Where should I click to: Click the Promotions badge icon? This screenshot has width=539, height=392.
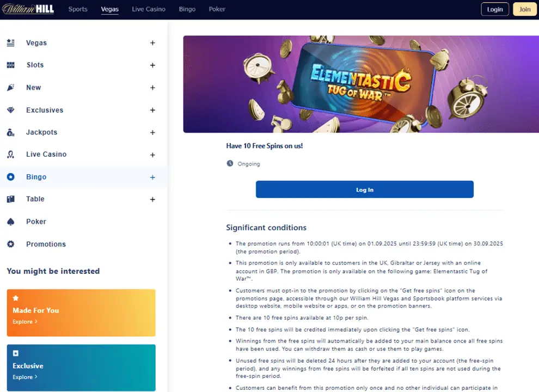(x=10, y=244)
